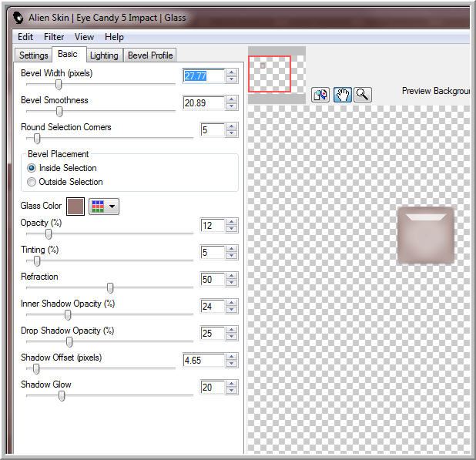Viewport: 476px width, 460px height.
Task: Click the Bevel Width slider handle
Action: click(59, 85)
